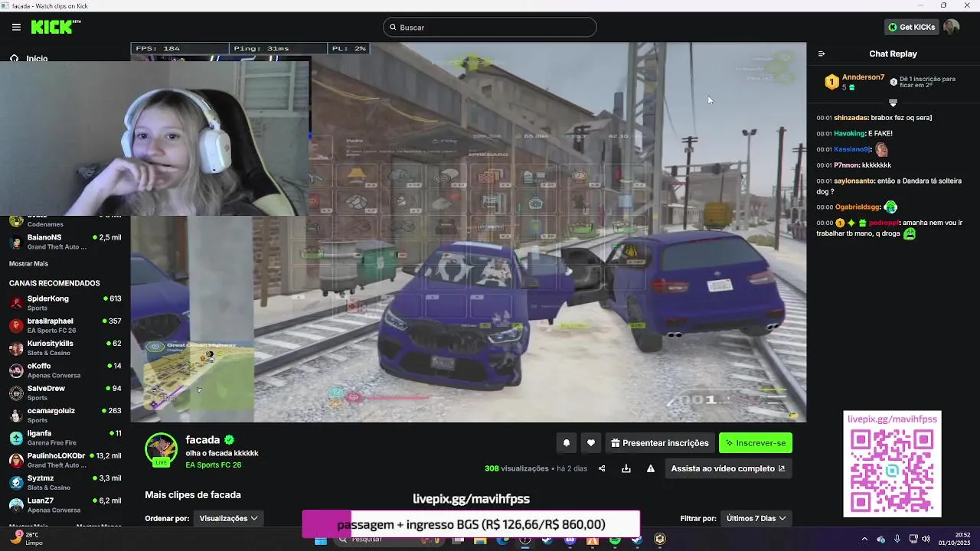Screen dimensions: 980x551
Task: Click username pedroppf in chat
Action: pos(884,223)
